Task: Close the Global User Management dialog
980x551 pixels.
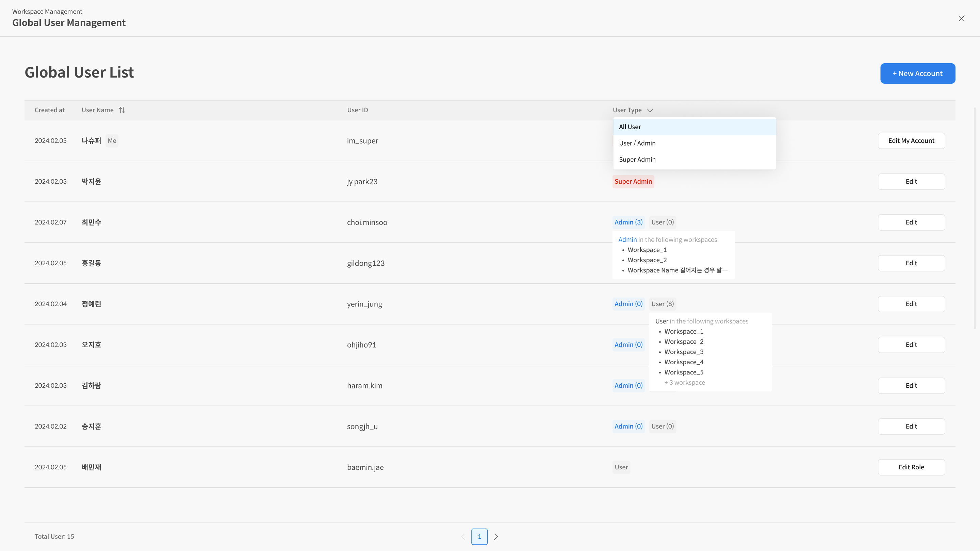Action: pos(961,18)
